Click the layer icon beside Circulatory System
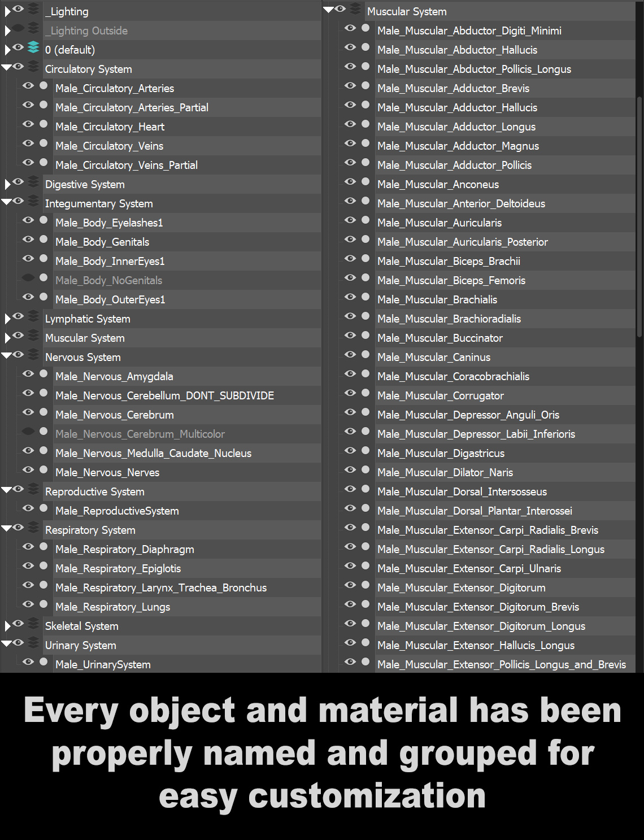644x840 pixels. click(34, 66)
